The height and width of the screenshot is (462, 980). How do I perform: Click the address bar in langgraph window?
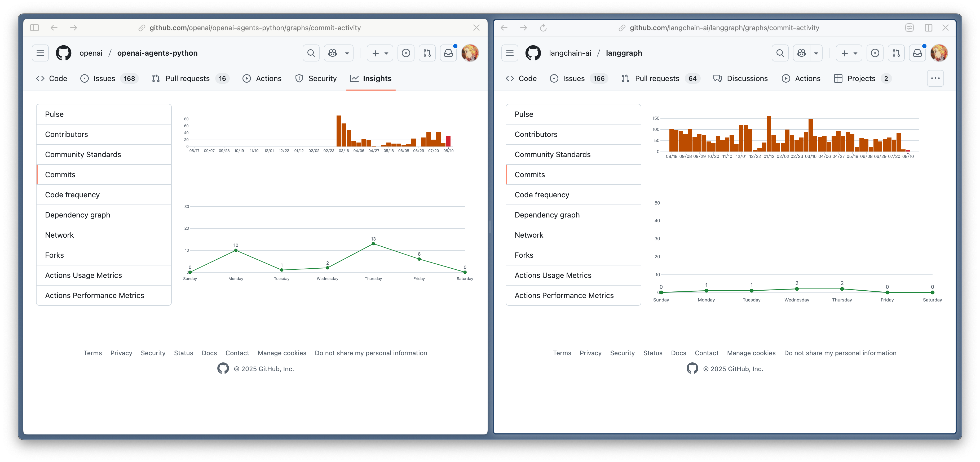point(724,28)
